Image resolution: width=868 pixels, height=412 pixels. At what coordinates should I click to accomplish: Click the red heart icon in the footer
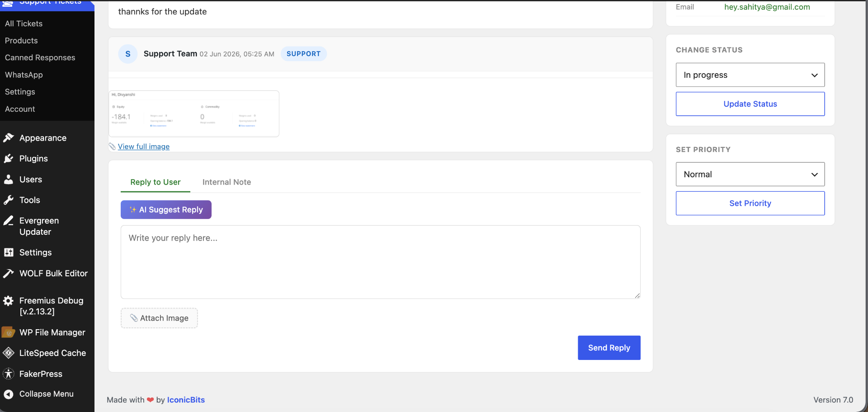(151, 400)
